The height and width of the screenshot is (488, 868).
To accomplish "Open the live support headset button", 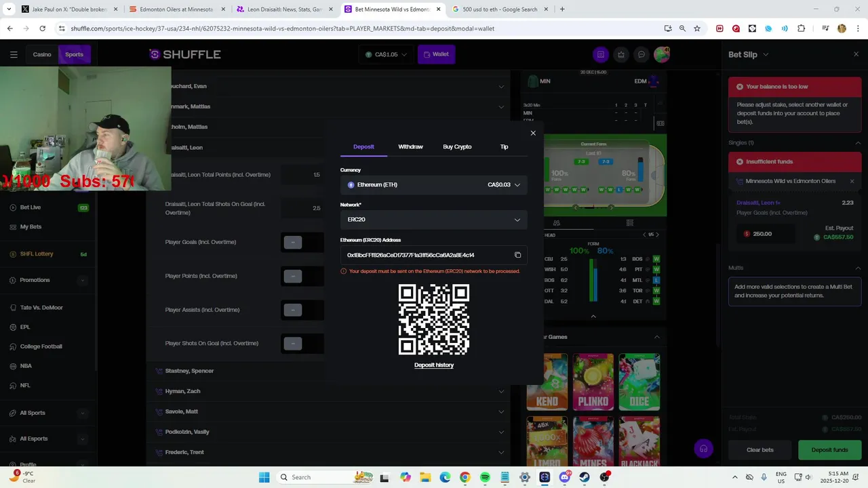I will pos(703,449).
